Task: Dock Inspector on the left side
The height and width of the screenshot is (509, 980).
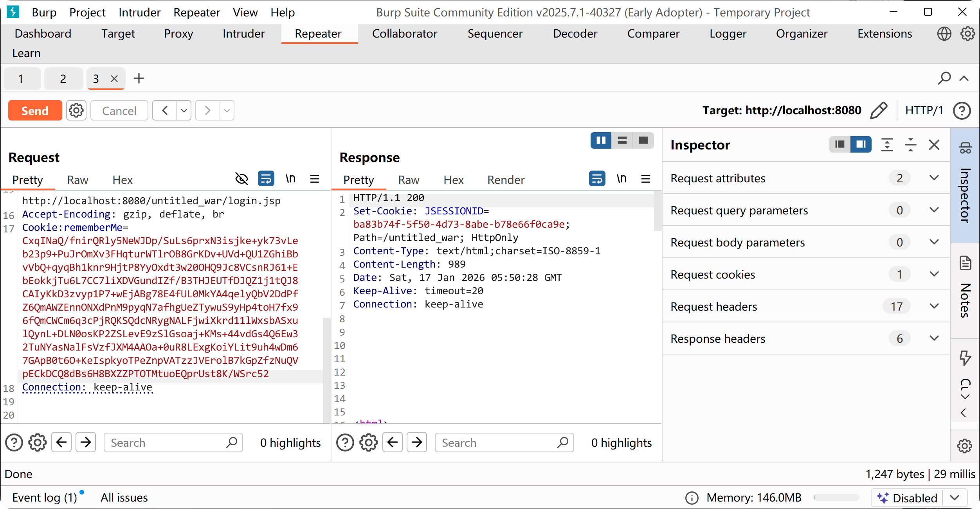Action: point(840,144)
